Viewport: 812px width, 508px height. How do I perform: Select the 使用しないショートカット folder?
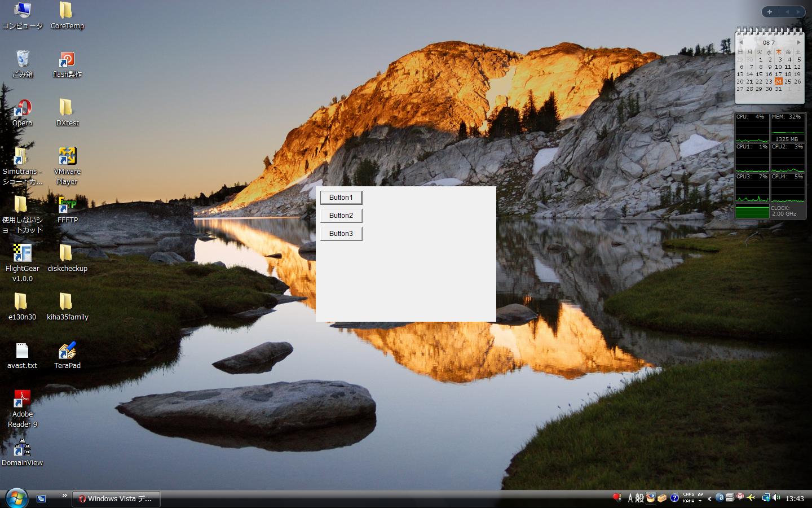(x=23, y=215)
